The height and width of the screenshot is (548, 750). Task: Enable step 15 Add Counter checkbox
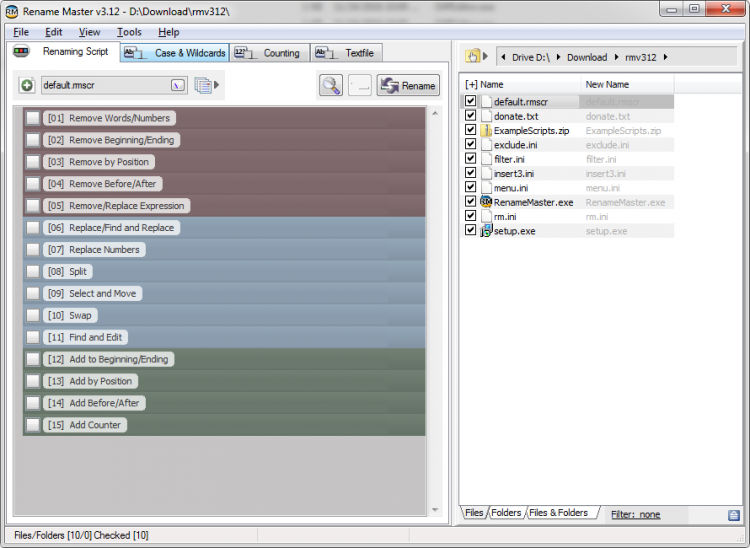[33, 425]
